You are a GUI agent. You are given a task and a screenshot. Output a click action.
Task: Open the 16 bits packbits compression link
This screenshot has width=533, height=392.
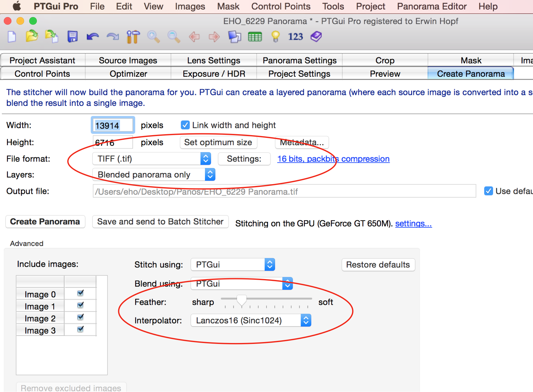(x=334, y=159)
